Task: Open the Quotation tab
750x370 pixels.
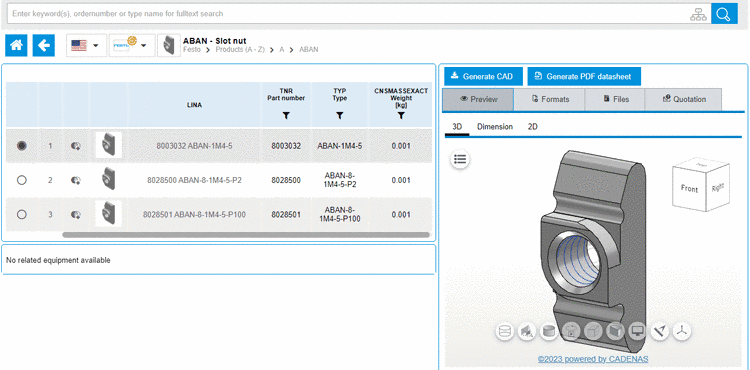Action: pos(684,99)
